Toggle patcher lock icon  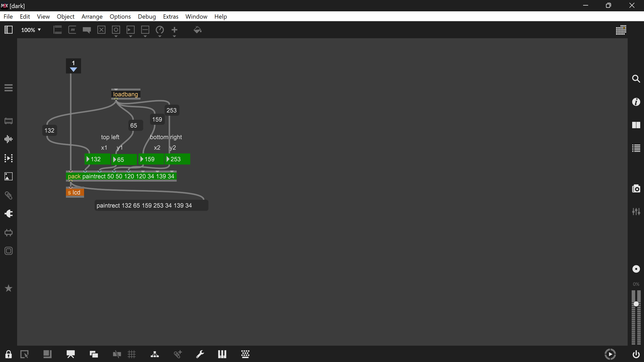click(9, 354)
